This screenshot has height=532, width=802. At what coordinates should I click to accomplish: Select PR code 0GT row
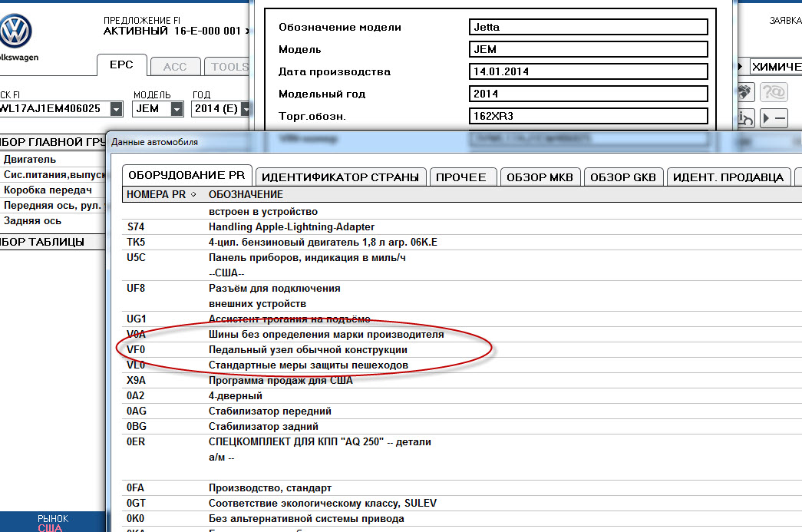pos(462,503)
